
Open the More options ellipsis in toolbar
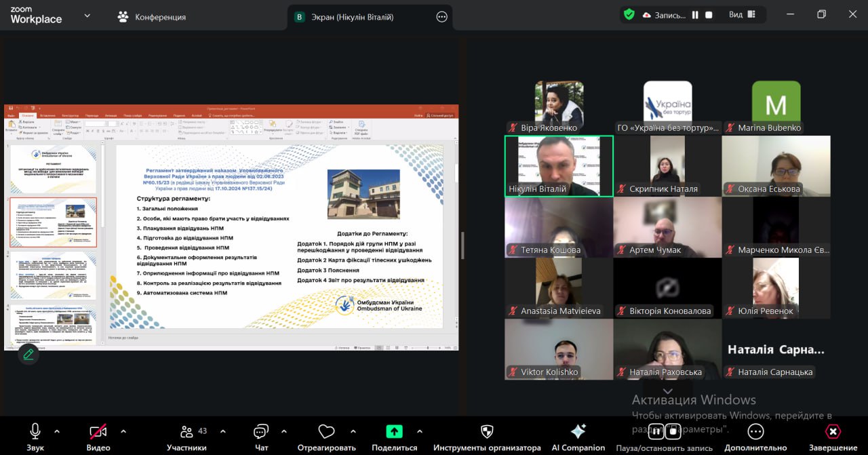pyautogui.click(x=755, y=432)
